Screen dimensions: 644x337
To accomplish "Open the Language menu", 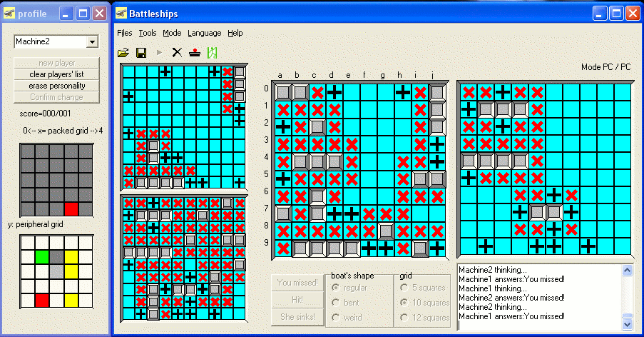I will click(x=204, y=33).
